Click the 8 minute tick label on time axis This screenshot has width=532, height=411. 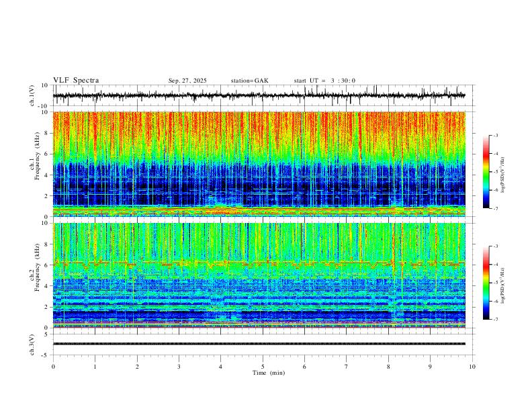[388, 367]
